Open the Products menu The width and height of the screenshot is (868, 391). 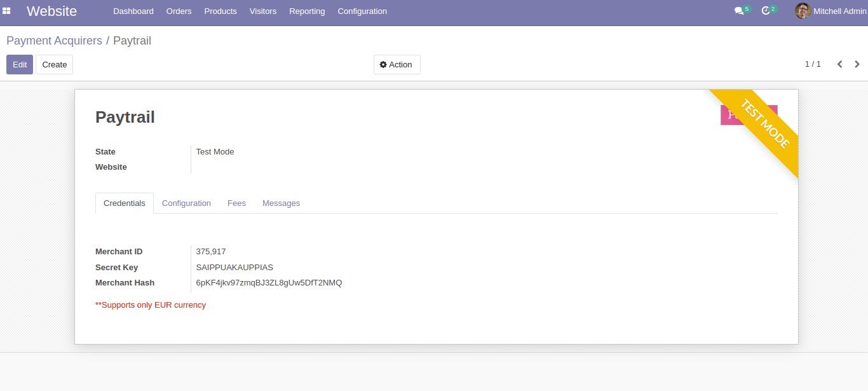coord(220,11)
